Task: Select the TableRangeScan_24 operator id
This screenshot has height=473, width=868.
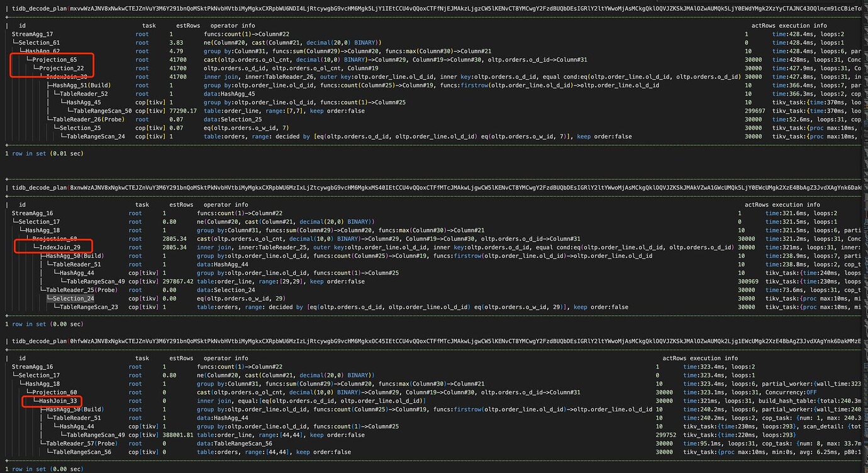Action: (96, 136)
